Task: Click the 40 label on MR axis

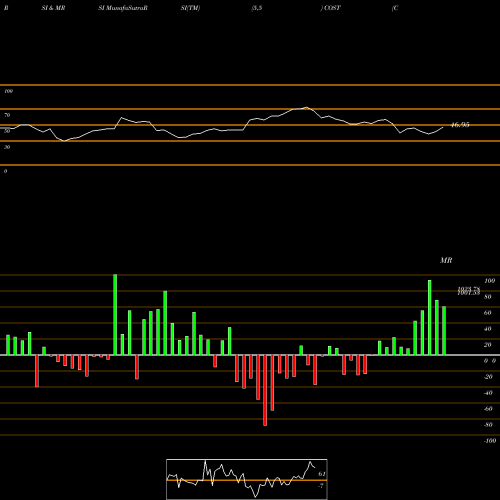Action: 488,329
